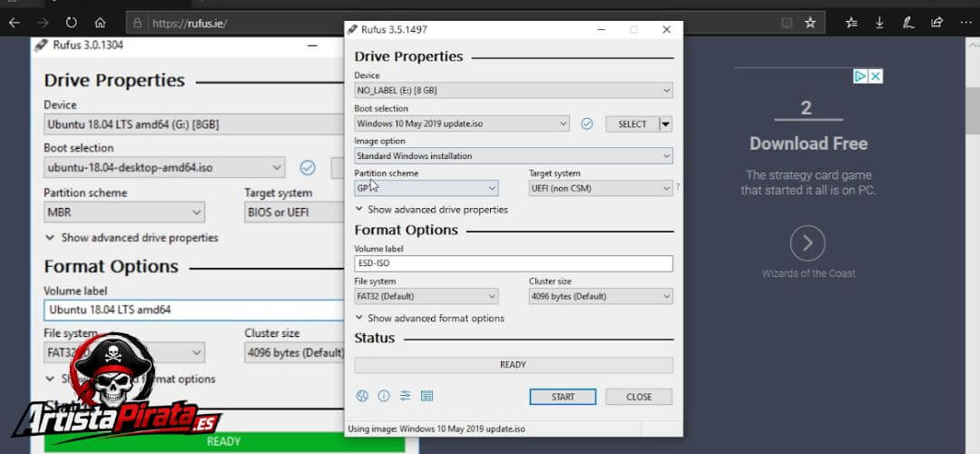Screen dimensions: 980x454
Task: Open the SELECT button split arrow
Action: pyautogui.click(x=666, y=123)
